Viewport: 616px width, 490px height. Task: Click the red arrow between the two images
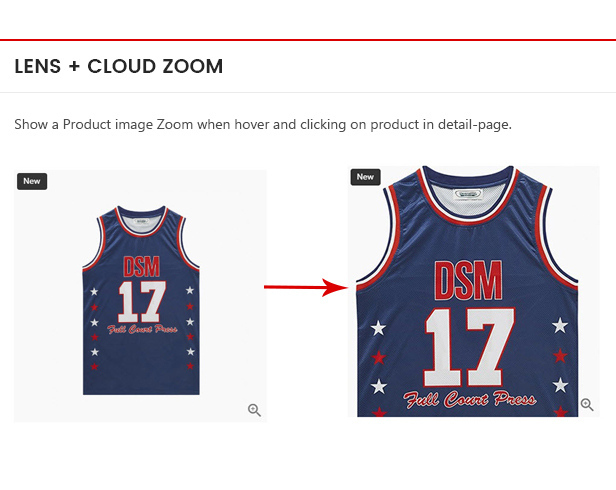pos(306,287)
